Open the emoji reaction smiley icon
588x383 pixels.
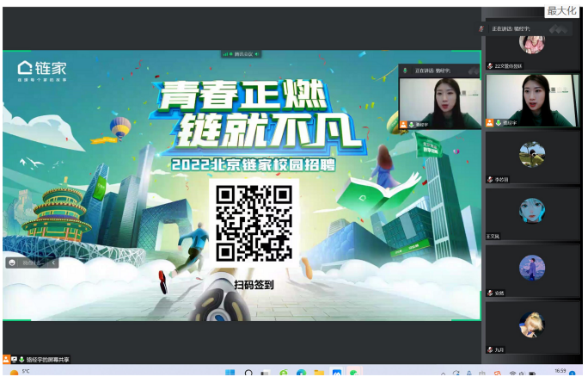(12, 263)
